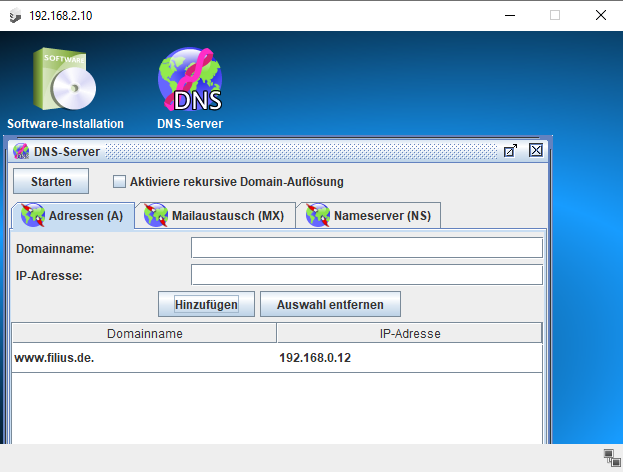Click Auswahl entfernen button
The image size is (623, 472).
(330, 304)
